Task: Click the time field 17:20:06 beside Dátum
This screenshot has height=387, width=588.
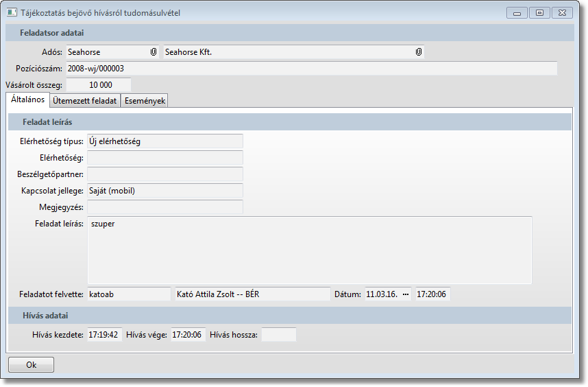Action: tap(432, 294)
